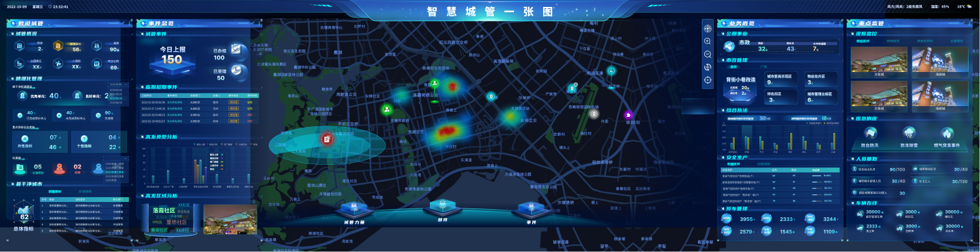Click the purple marker on the map
Viewport: 980px width, 252px height.
point(628,115)
